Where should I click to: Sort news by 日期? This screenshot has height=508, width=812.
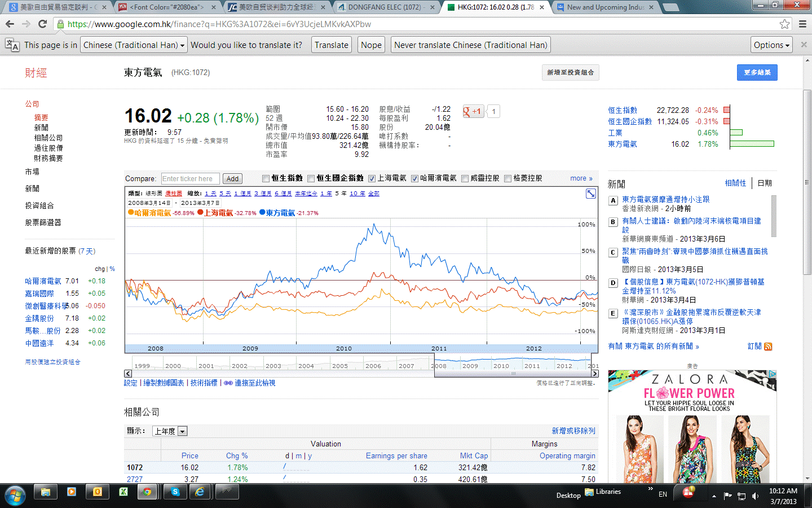pyautogui.click(x=765, y=183)
